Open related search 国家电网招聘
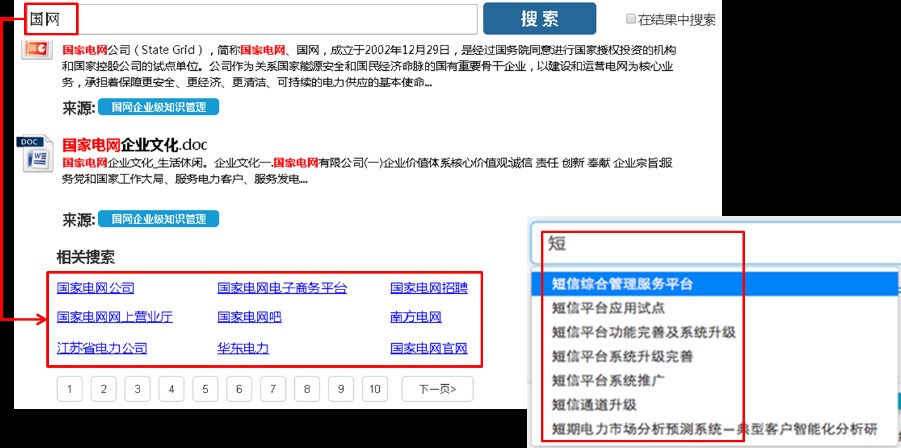The image size is (901, 448). [x=429, y=288]
